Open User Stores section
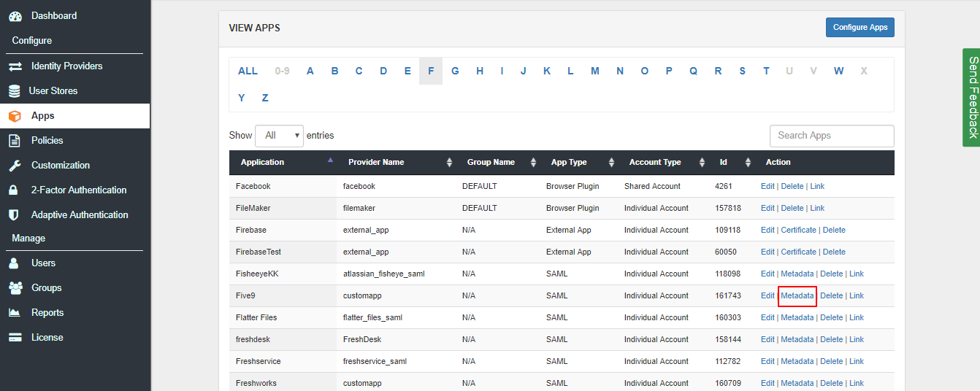 (53, 91)
